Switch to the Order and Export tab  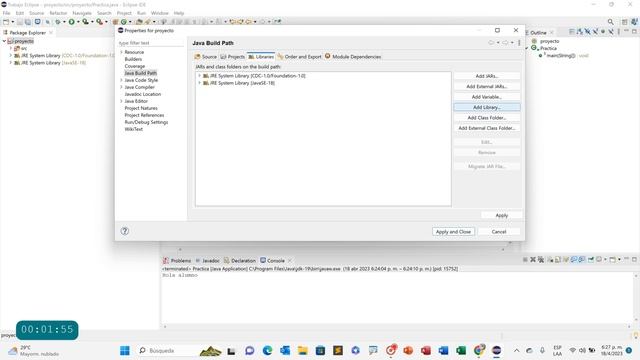(300, 57)
